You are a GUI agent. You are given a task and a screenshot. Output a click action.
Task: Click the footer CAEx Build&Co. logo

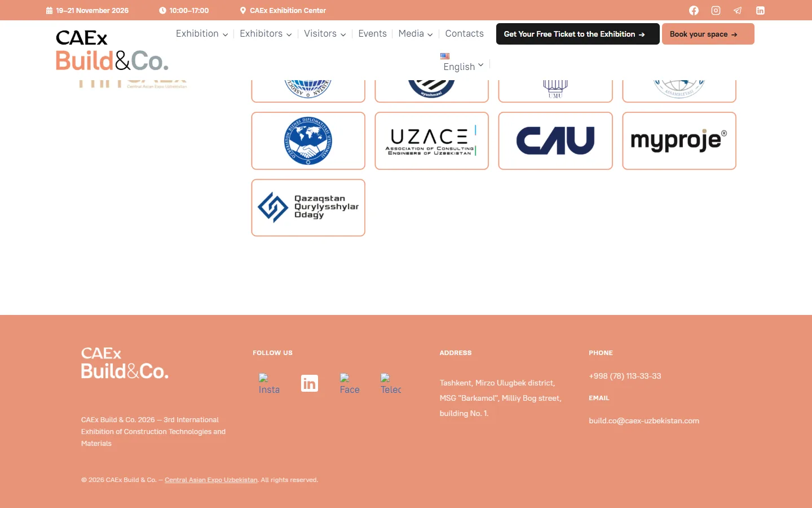[125, 363]
